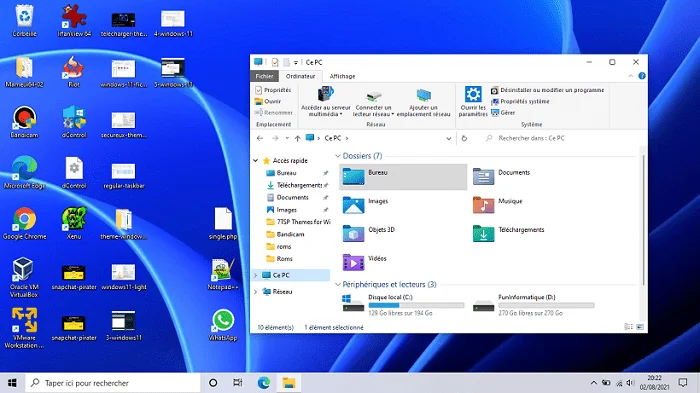Click Ouvrir in the Emplacement group
700x393 pixels.
tap(268, 101)
